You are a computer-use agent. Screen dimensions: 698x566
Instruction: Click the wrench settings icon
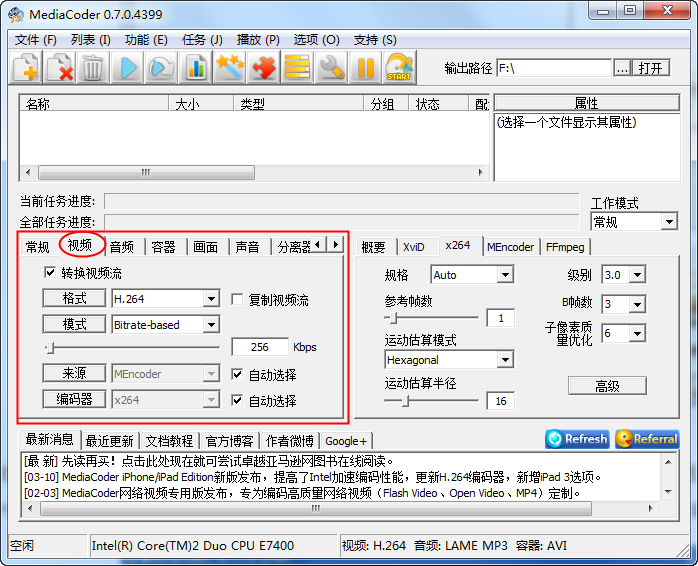pyautogui.click(x=331, y=67)
